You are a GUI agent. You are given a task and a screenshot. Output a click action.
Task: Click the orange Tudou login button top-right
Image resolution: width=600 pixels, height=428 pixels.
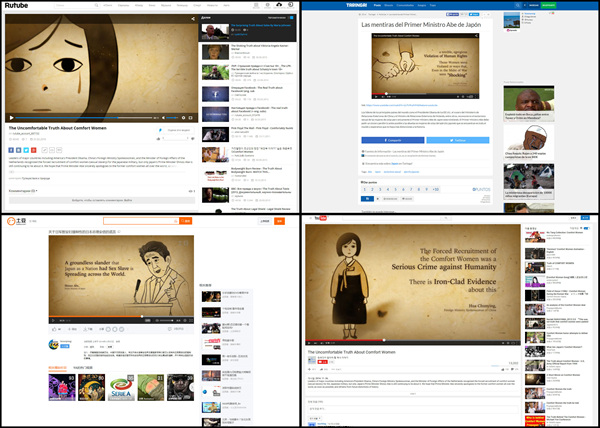click(x=279, y=221)
